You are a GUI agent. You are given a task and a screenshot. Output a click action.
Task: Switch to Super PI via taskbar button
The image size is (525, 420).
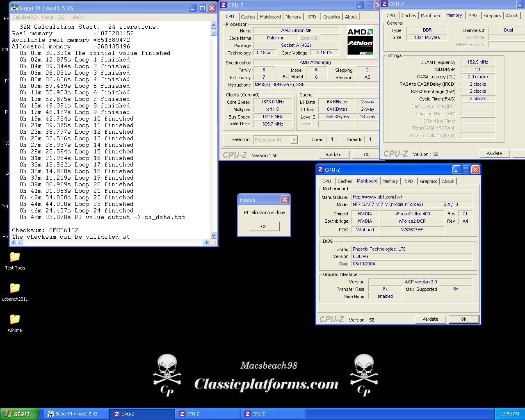76,414
